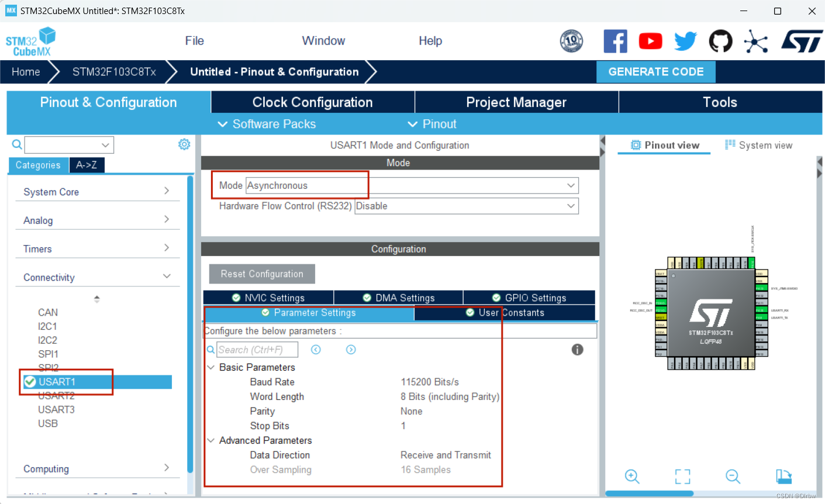825x504 pixels.
Task: Click the STM32CubeMX logo
Action: point(30,42)
